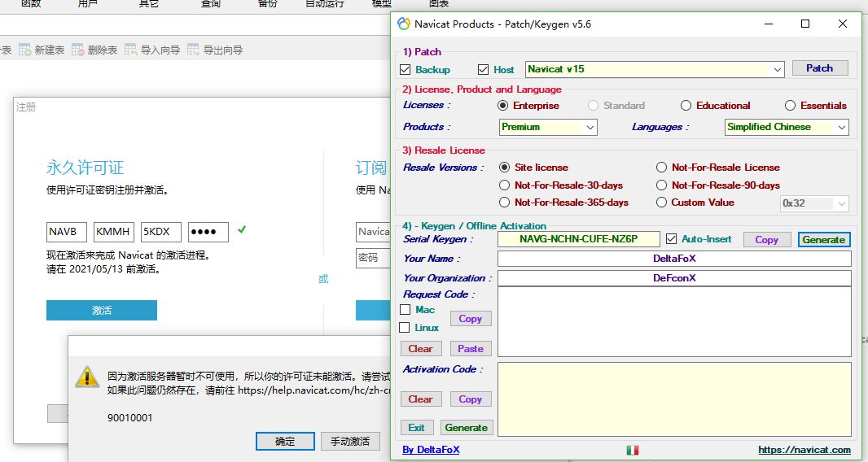Click Generate beside the Exit button

pyautogui.click(x=467, y=428)
